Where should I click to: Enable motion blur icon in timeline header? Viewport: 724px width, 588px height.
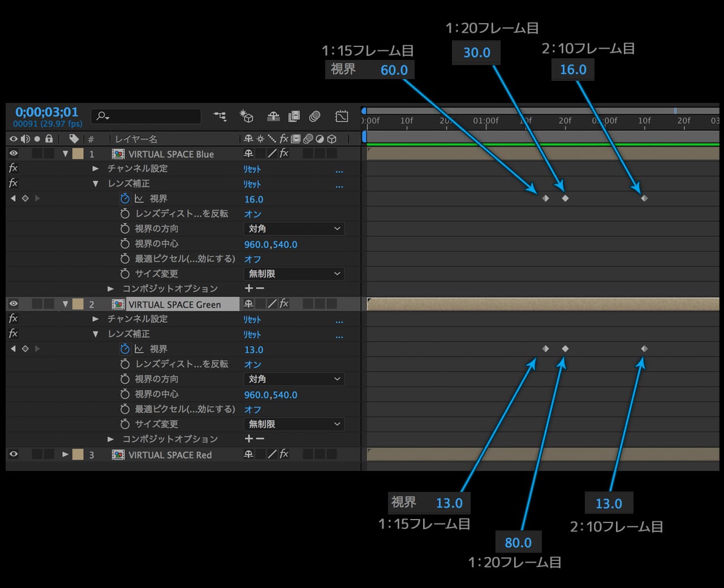coord(315,116)
